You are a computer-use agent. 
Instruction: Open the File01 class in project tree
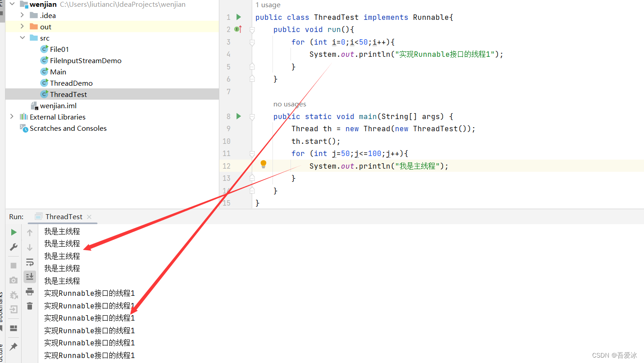click(x=59, y=49)
